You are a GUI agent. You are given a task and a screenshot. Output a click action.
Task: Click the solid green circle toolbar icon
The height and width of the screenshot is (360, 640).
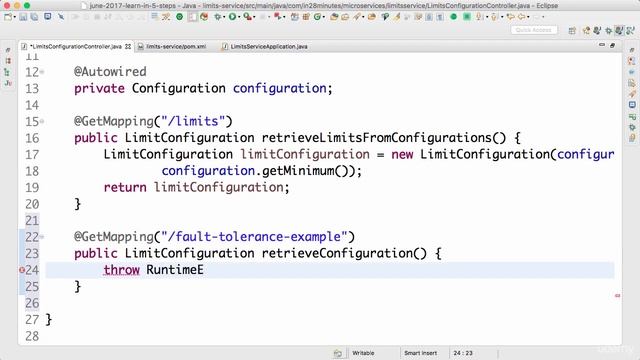coord(453,17)
